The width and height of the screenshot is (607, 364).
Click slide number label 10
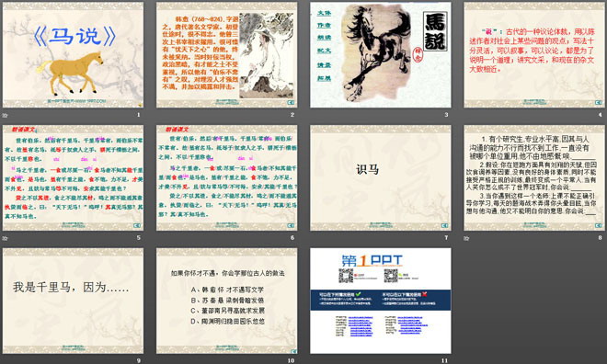pyautogui.click(x=292, y=360)
